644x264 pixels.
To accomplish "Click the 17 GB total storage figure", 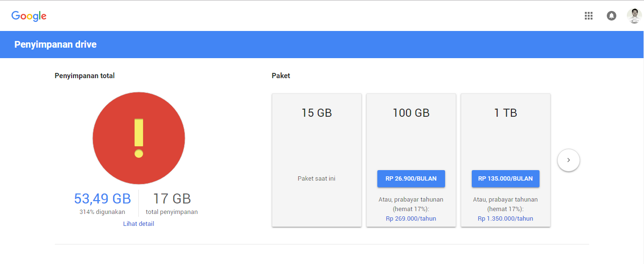I will pos(172,199).
